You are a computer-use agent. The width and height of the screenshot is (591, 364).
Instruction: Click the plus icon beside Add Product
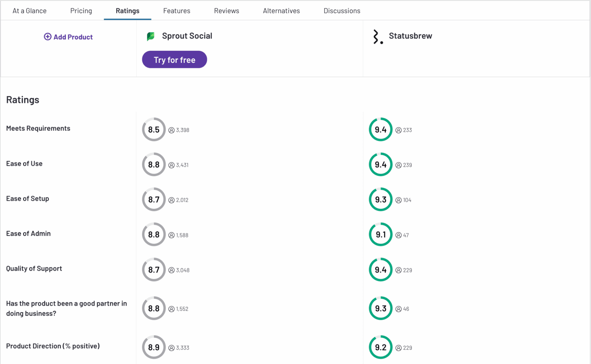[x=47, y=37]
